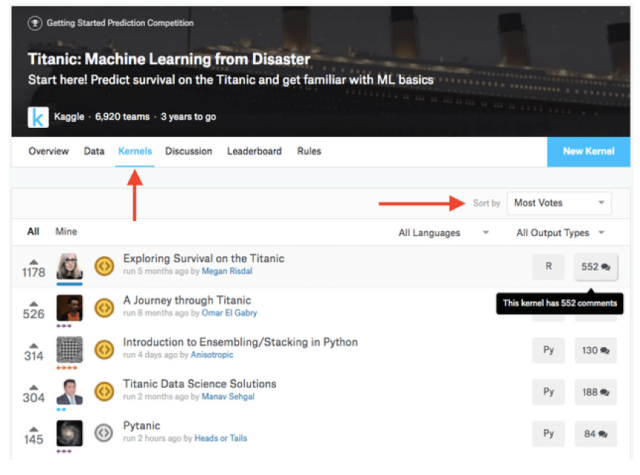640x475 pixels.
Task: Click the trophy competition icon in banner
Action: (x=35, y=23)
